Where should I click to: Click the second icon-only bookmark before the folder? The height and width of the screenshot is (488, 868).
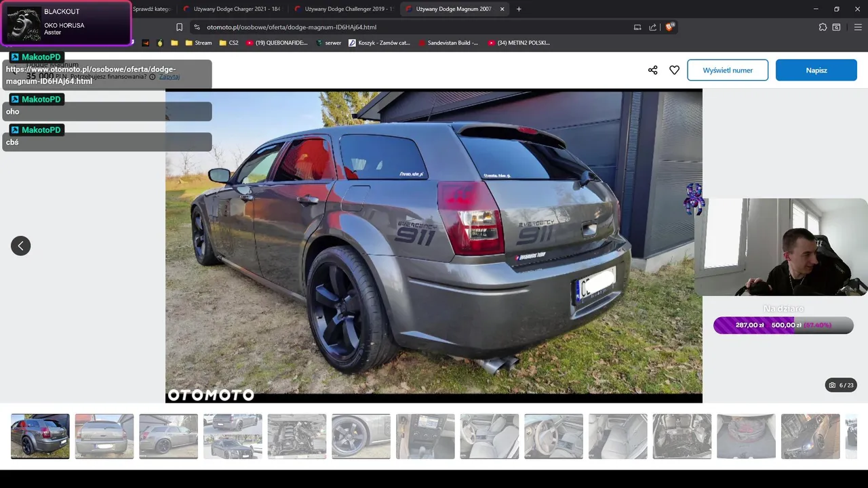tap(160, 43)
